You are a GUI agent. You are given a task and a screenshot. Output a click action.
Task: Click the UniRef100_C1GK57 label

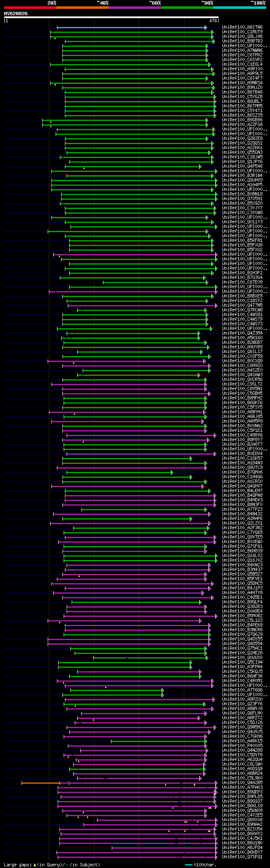pos(242,458)
